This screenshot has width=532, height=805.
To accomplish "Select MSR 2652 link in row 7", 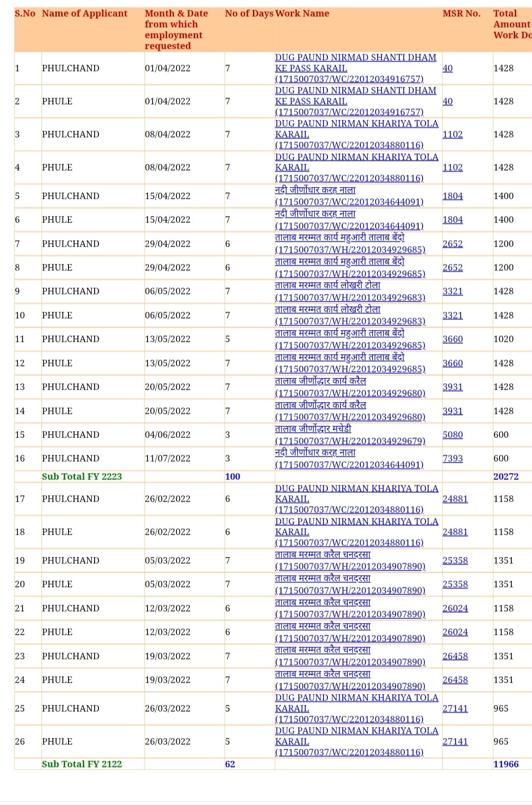I will (452, 244).
